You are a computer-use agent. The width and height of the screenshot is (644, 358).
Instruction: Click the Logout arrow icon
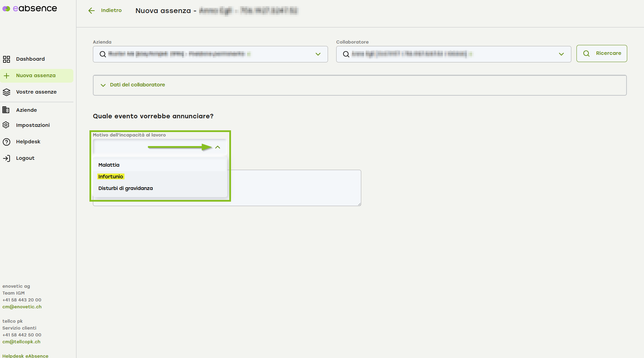(7, 158)
